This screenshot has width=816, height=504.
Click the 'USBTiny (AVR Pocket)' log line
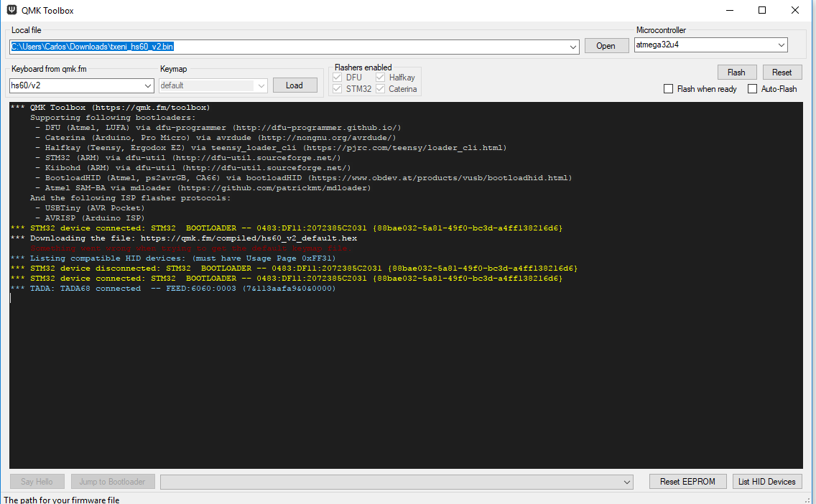click(x=90, y=208)
